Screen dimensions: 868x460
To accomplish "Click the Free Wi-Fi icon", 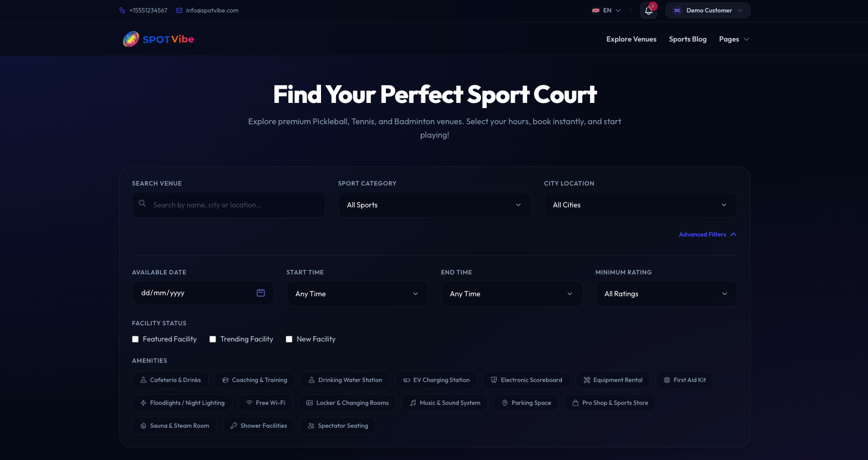I will coord(249,403).
